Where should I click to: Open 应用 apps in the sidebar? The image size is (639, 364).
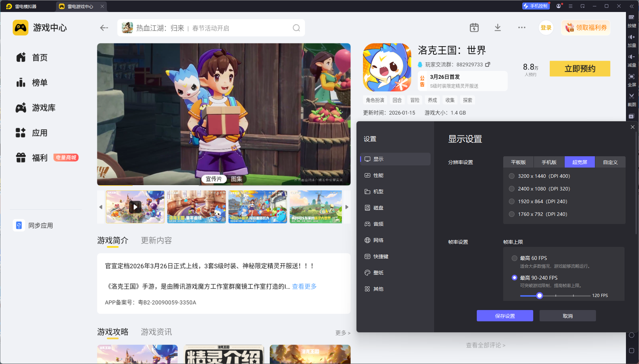coord(32,133)
